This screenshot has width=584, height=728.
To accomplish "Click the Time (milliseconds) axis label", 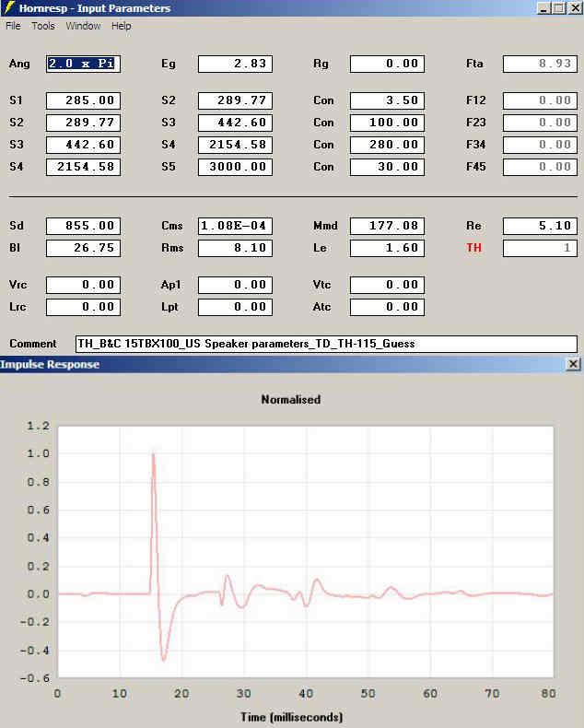I will (x=291, y=717).
